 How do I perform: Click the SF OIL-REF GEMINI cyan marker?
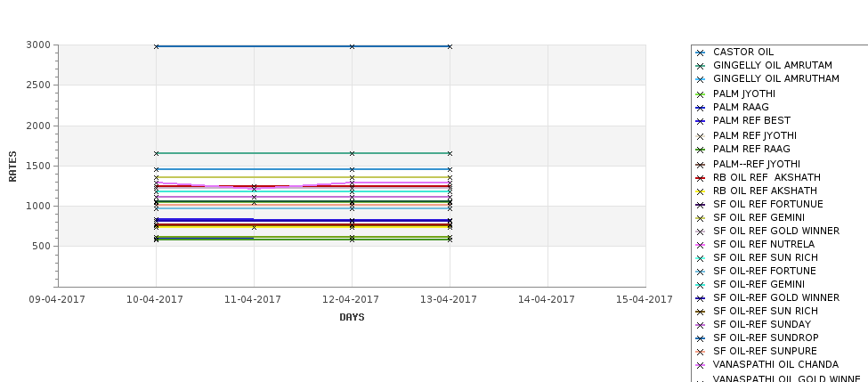tap(701, 286)
